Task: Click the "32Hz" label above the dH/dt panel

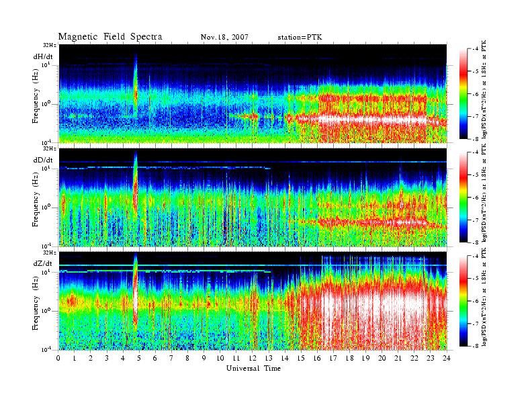Action: (x=50, y=45)
